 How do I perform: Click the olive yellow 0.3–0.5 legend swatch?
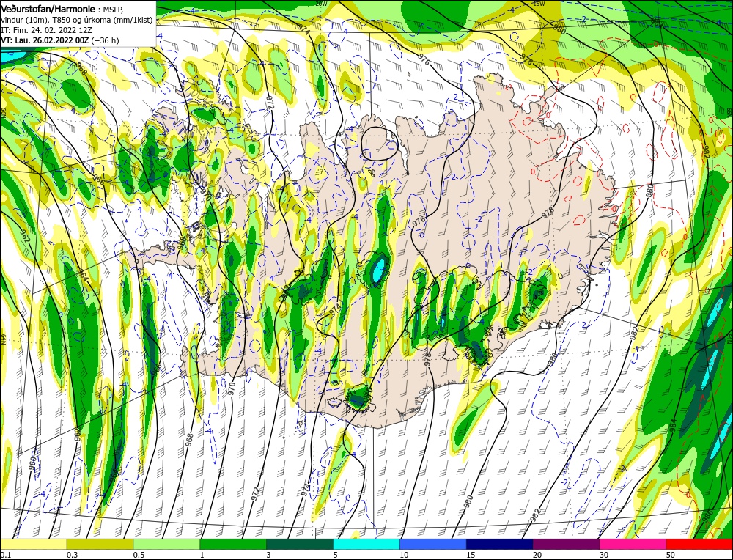tap(100, 544)
